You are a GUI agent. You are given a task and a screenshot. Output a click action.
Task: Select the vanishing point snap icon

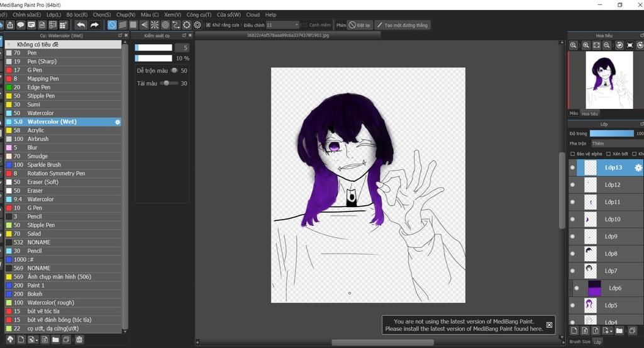click(x=144, y=25)
